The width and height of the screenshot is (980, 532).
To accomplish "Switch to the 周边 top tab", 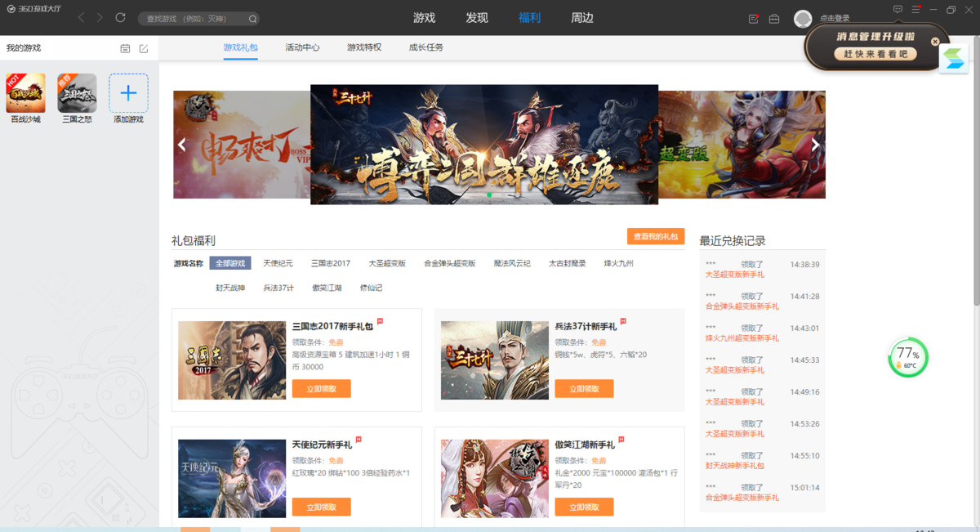I will coord(582,18).
